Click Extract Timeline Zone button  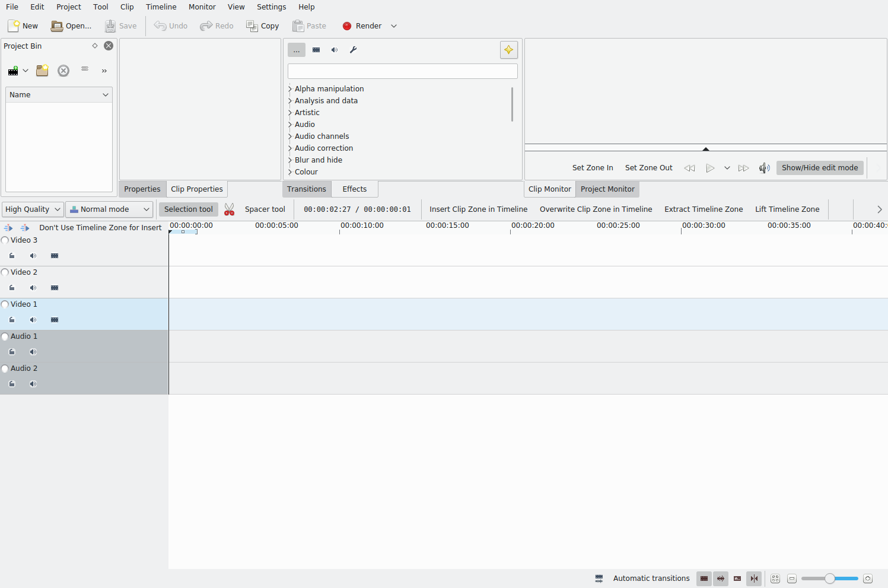coord(704,209)
